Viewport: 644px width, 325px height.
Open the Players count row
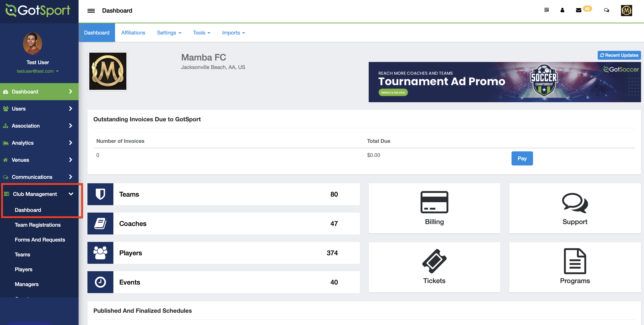pyautogui.click(x=223, y=253)
